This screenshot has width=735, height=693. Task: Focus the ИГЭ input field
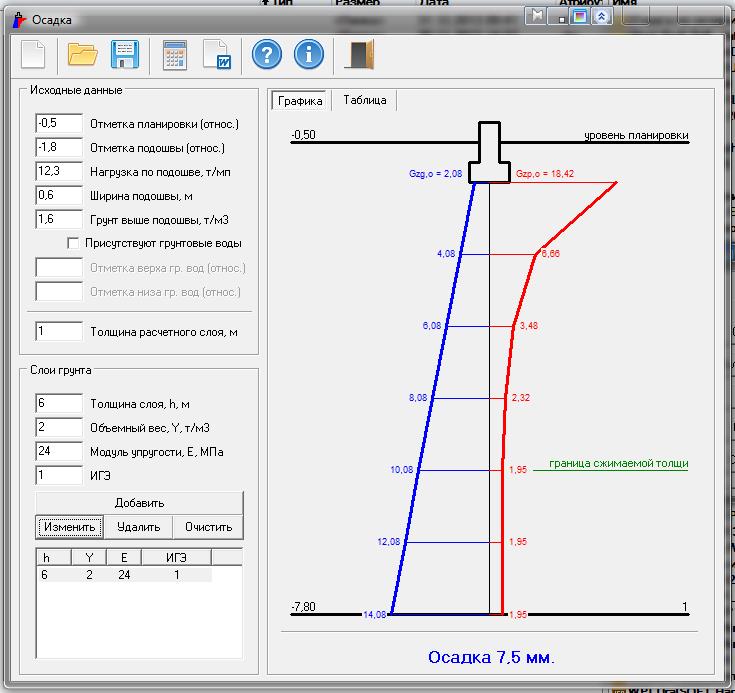(x=59, y=475)
